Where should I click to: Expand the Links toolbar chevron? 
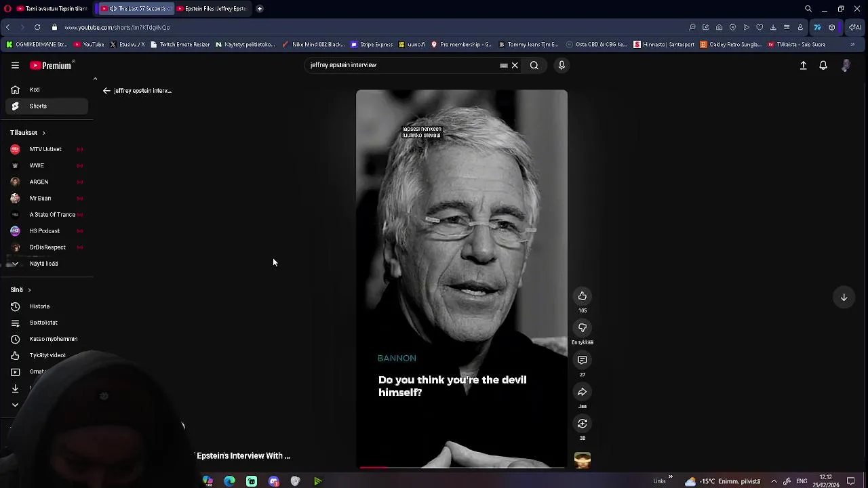tap(671, 477)
